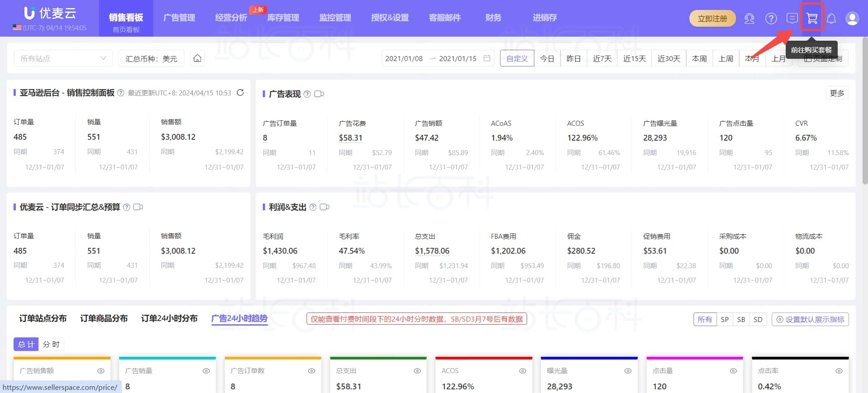The image size is (868, 393).
Task: Play the 广告表现 video tutorial
Action: (319, 94)
